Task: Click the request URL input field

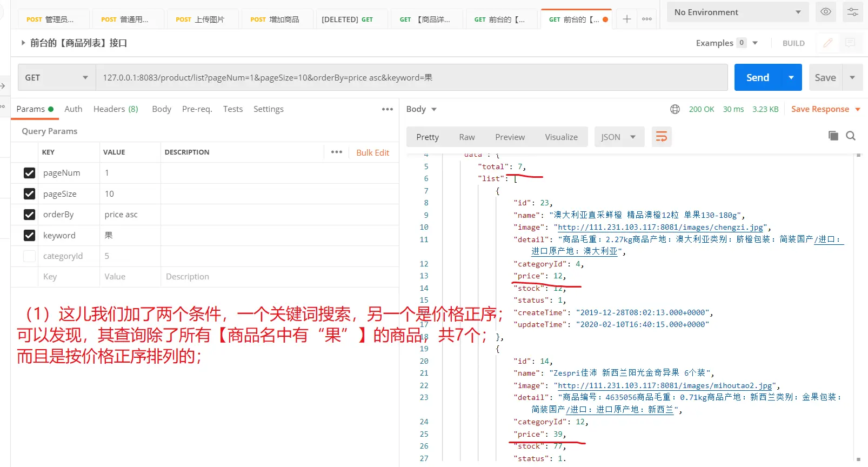Action: click(x=411, y=78)
